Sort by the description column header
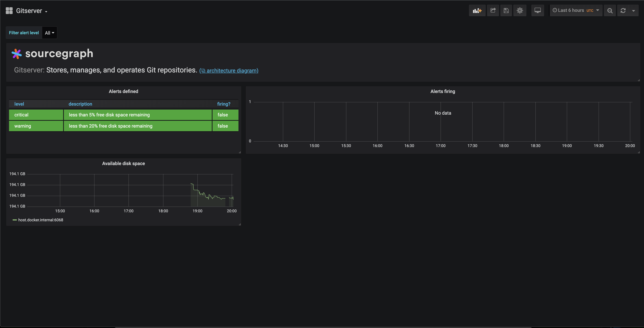 [80, 104]
